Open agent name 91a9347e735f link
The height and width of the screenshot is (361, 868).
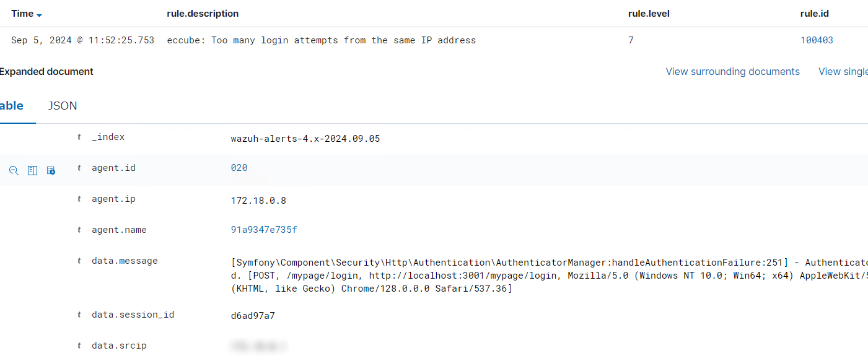(x=264, y=230)
